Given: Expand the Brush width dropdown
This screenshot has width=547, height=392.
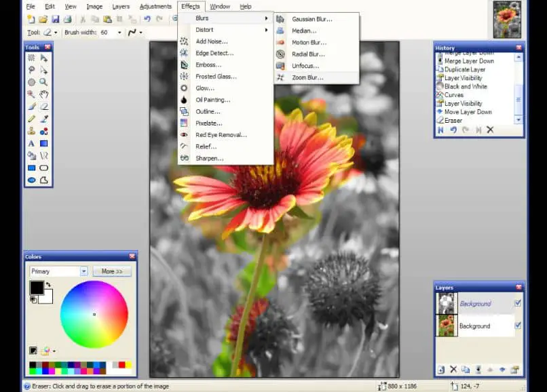Looking at the screenshot, I should (119, 32).
